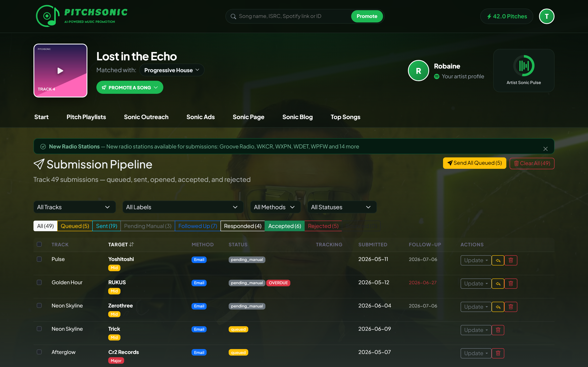The width and height of the screenshot is (588, 367).
Task: Dismiss the New Radio Stations banner
Action: 546,149
